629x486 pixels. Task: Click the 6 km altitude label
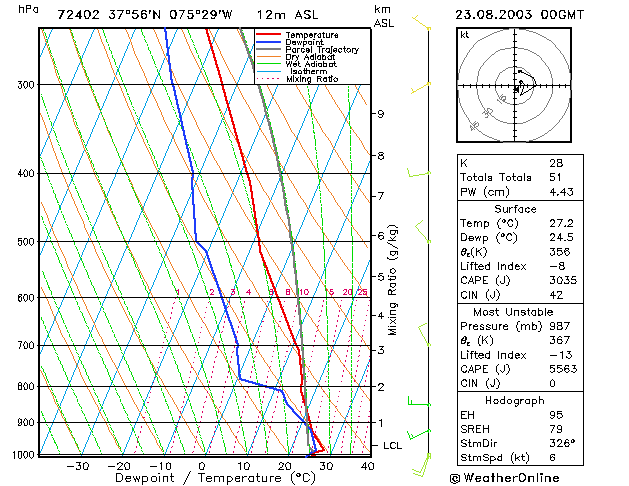[x=380, y=235]
